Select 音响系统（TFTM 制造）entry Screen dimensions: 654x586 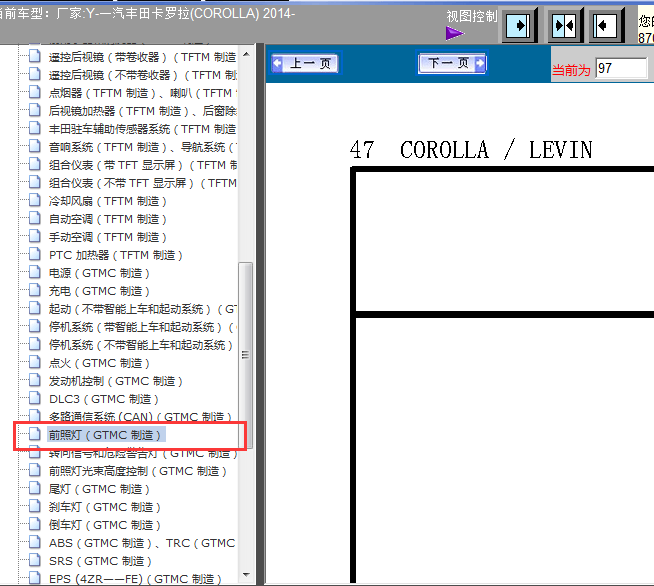143,147
